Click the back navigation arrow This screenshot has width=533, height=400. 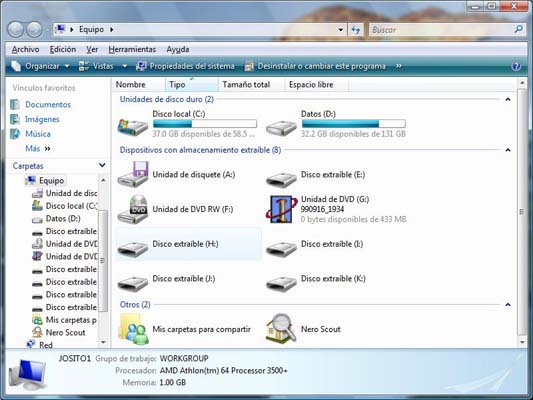[15, 30]
